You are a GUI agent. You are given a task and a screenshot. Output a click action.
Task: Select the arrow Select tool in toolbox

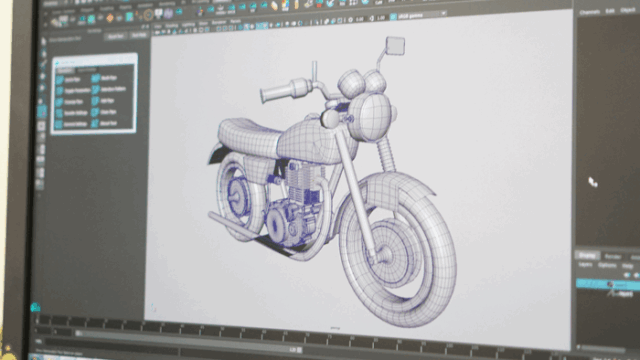coord(44,41)
